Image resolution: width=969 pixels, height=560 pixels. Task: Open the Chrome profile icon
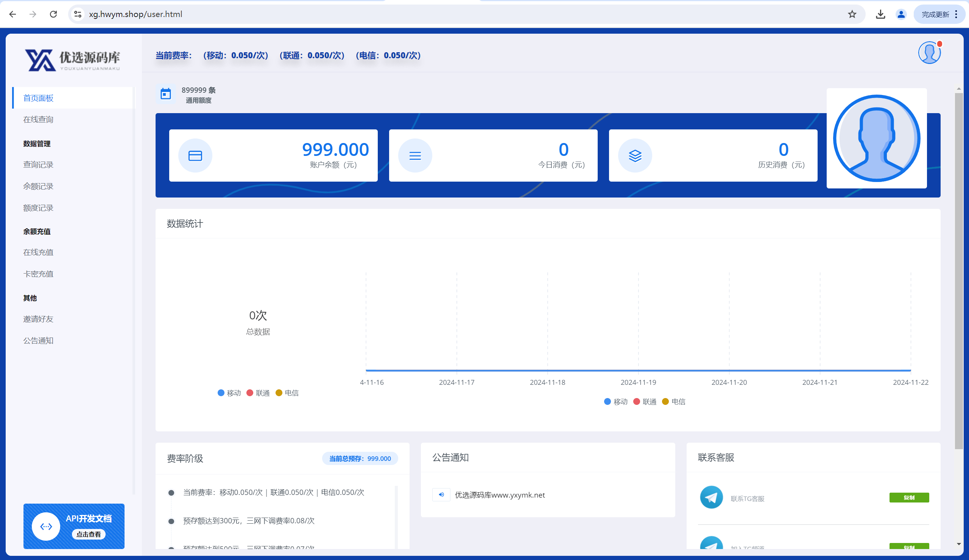[901, 14]
